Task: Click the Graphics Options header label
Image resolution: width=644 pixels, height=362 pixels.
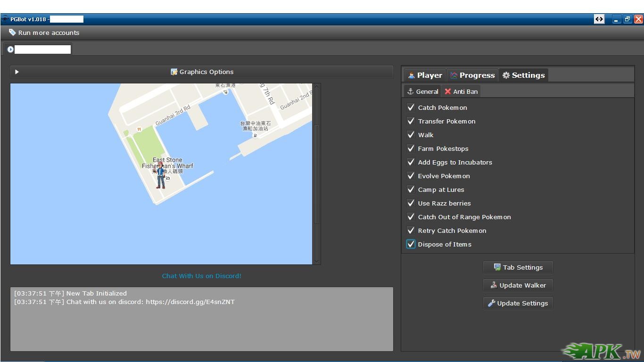Action: tap(206, 72)
